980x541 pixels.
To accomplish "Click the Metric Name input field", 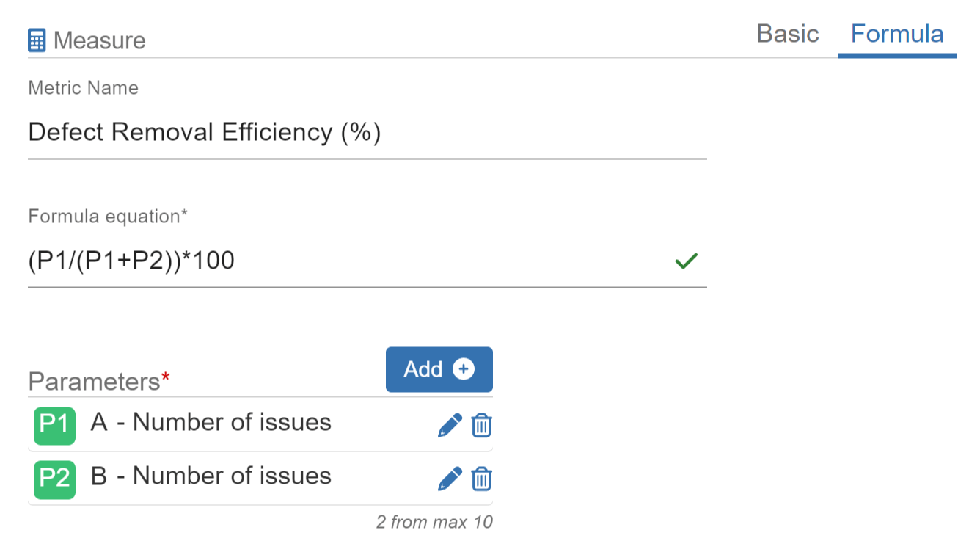I will pyautogui.click(x=367, y=133).
